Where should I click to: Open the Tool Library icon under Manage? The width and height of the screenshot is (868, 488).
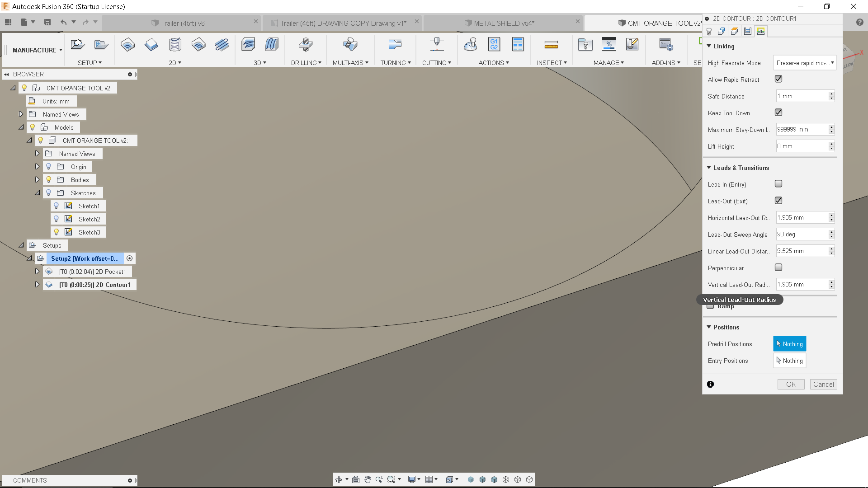coord(585,44)
